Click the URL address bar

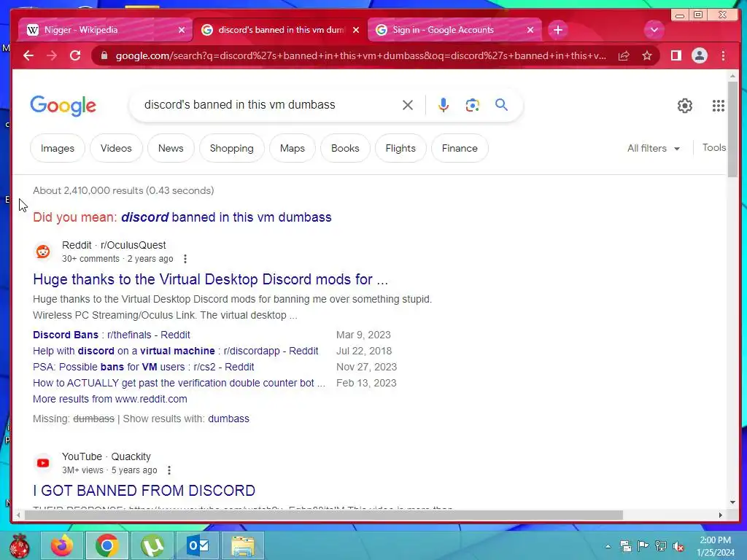360,55
